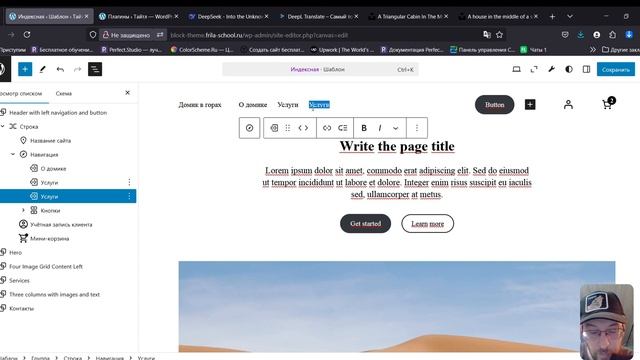Grab the block drag handle
The width and height of the screenshot is (640, 360).
288,128
